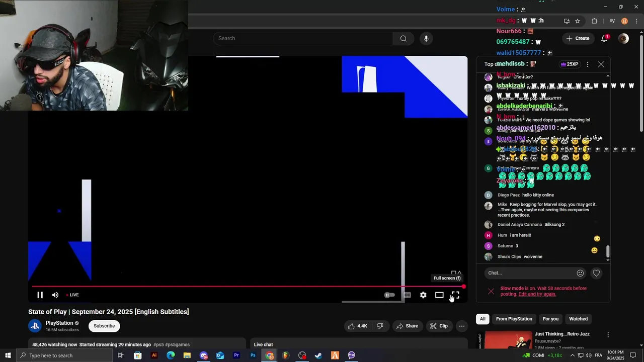Open the FRA language switcher

(x=599, y=355)
